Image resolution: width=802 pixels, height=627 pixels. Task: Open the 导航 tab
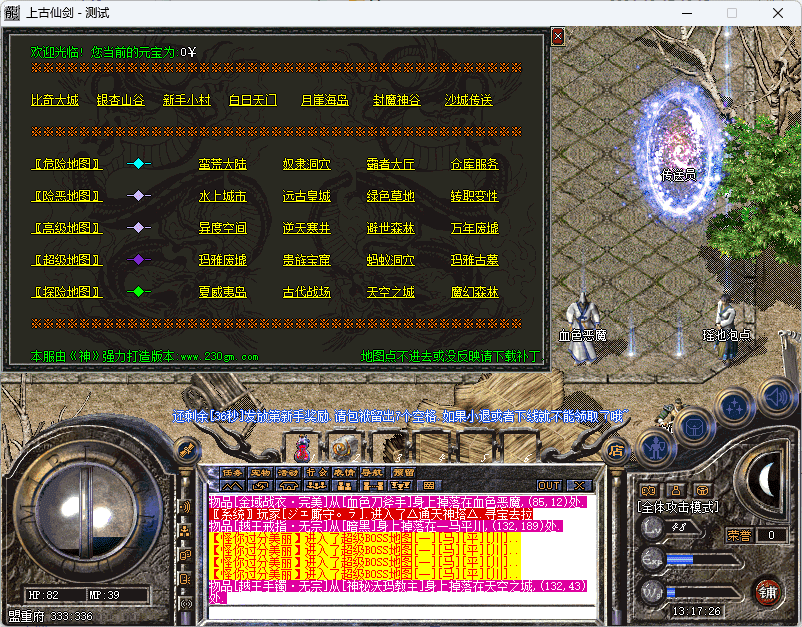(x=372, y=473)
